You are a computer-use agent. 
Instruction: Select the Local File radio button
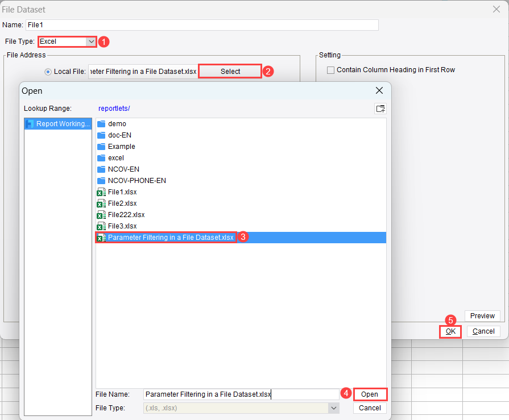48,72
